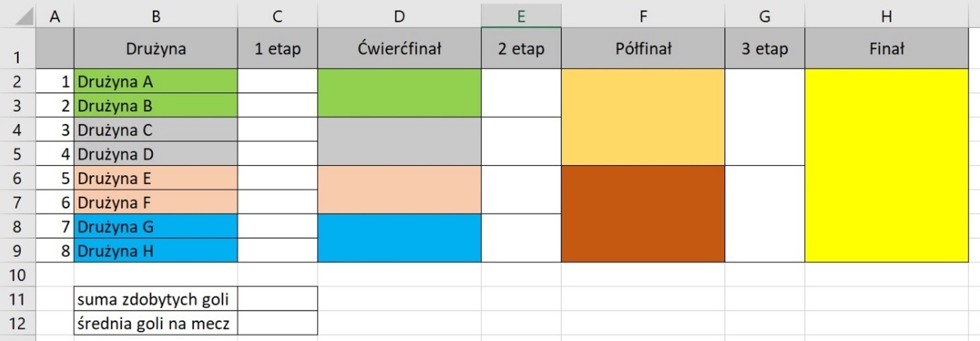Screen dimensions: 980x341
Task: Select column E header
Action: (x=521, y=18)
